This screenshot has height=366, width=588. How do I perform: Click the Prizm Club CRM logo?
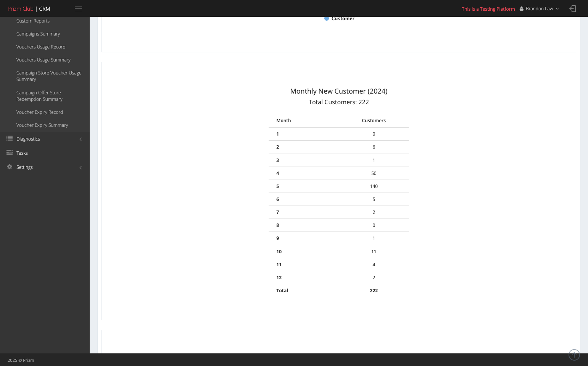(29, 9)
